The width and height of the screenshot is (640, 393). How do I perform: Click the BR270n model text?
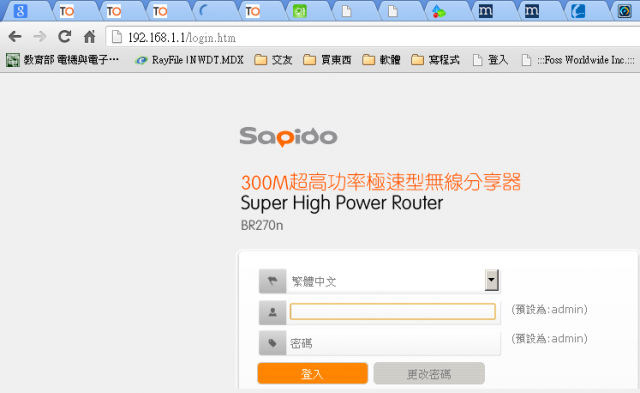[262, 225]
